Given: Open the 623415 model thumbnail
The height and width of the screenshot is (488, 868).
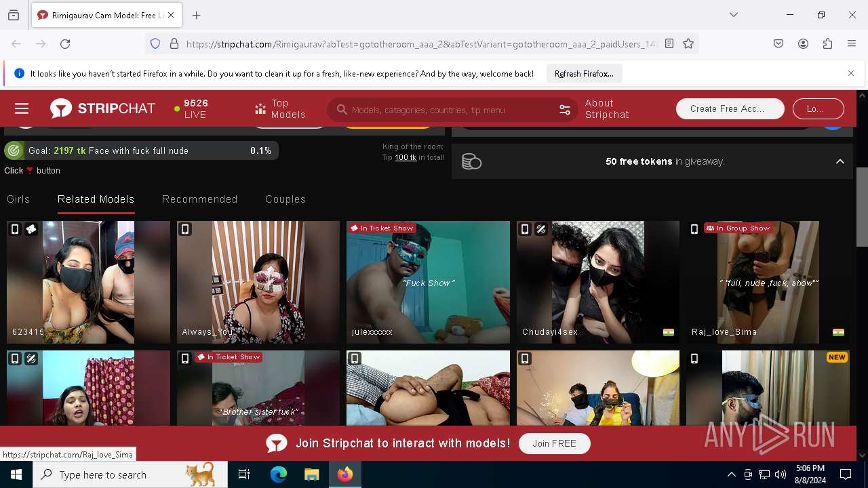Looking at the screenshot, I should pyautogui.click(x=88, y=282).
